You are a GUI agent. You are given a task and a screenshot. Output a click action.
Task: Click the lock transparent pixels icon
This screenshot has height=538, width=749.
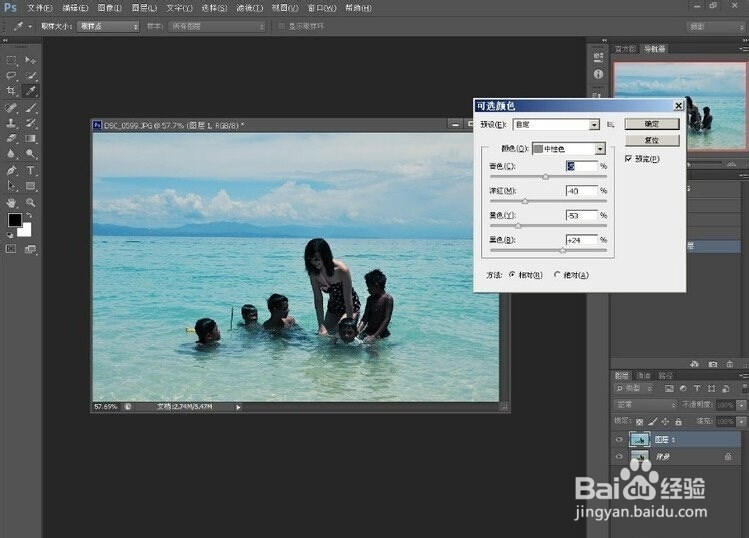tap(640, 421)
